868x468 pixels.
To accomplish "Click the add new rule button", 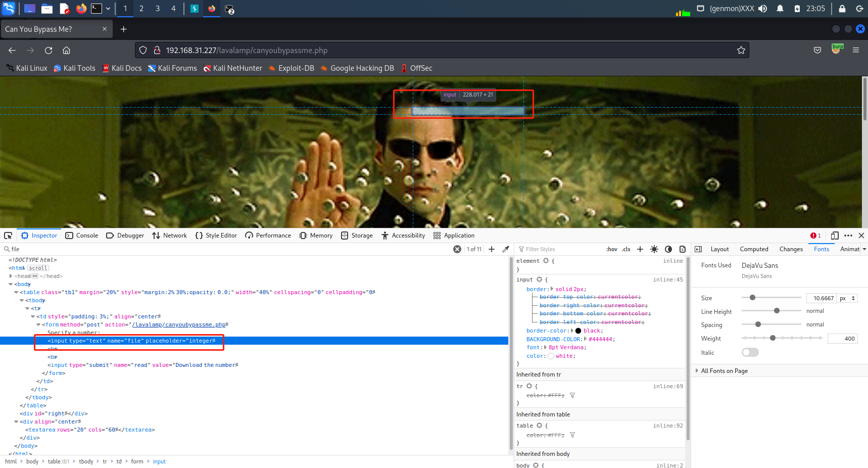I will (640, 249).
